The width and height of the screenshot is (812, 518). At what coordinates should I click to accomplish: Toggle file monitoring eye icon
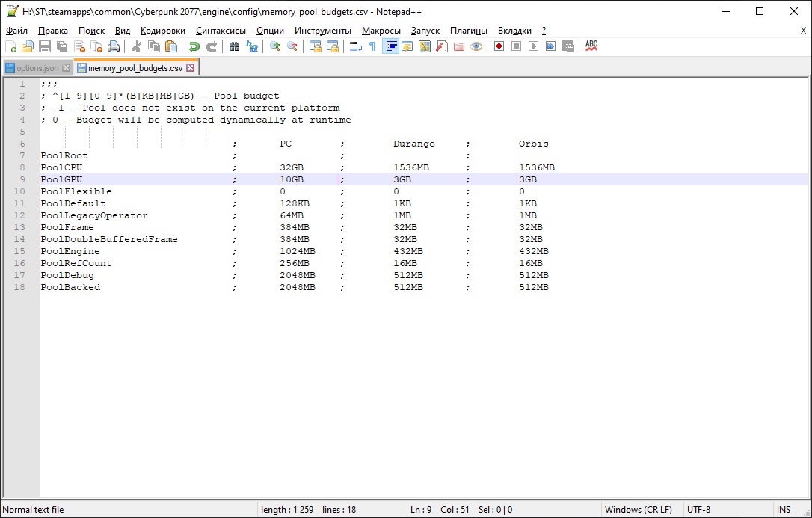click(476, 46)
